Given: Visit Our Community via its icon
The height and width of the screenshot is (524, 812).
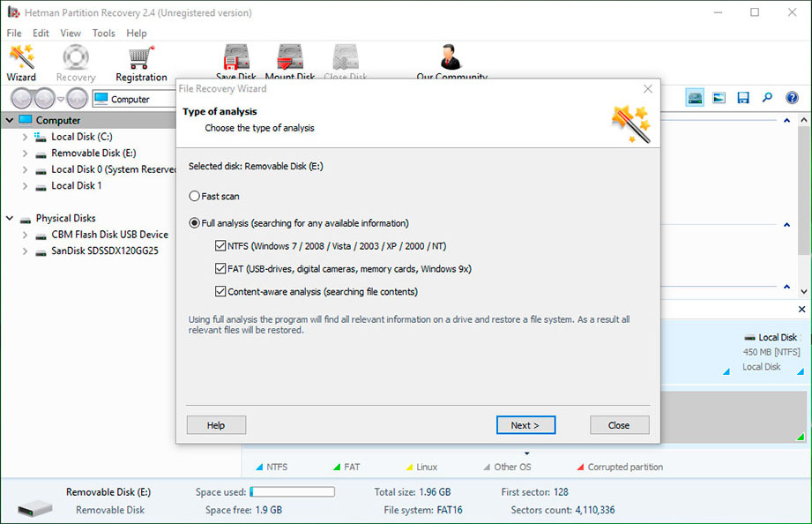Looking at the screenshot, I should [x=450, y=56].
